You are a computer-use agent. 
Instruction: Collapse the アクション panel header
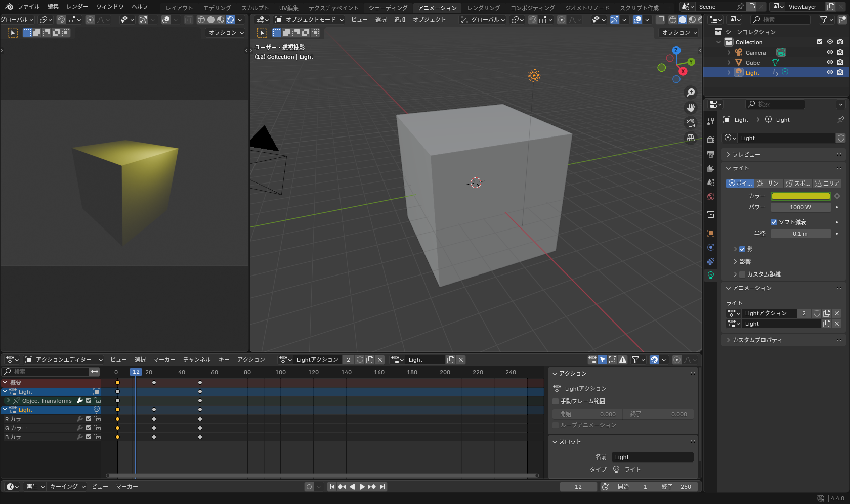pos(571,373)
